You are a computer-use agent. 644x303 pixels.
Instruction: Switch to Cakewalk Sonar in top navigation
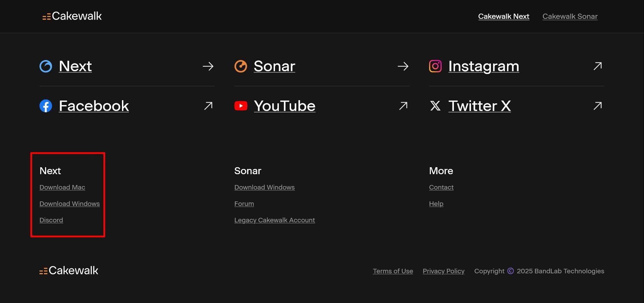click(x=570, y=16)
